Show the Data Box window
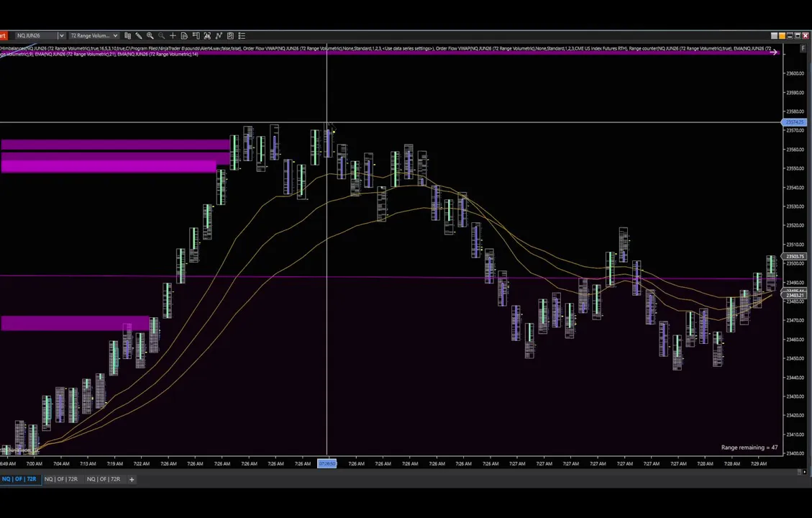The image size is (812, 518). pos(184,36)
